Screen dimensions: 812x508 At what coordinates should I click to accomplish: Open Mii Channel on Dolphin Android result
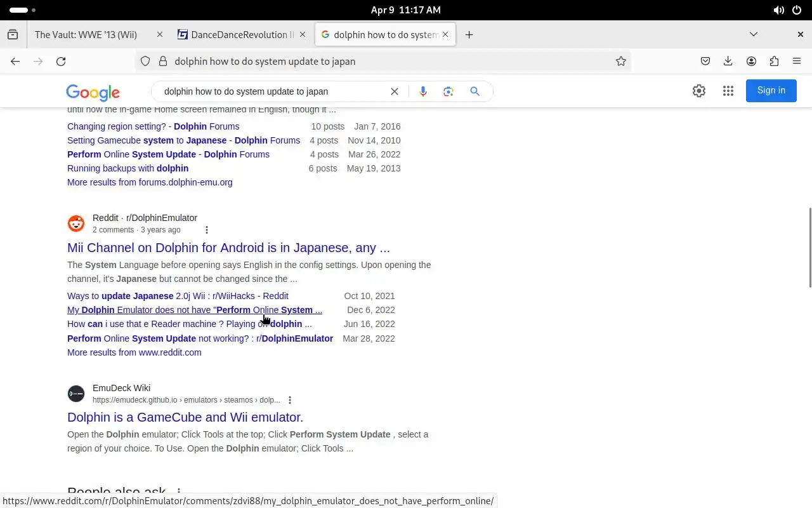coord(228,248)
